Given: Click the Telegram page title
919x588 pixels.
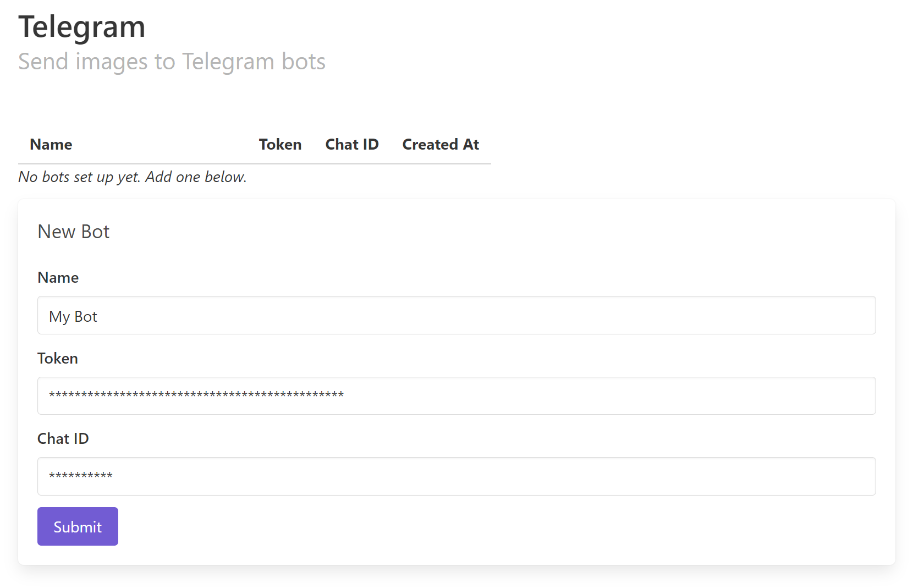Looking at the screenshot, I should (82, 26).
